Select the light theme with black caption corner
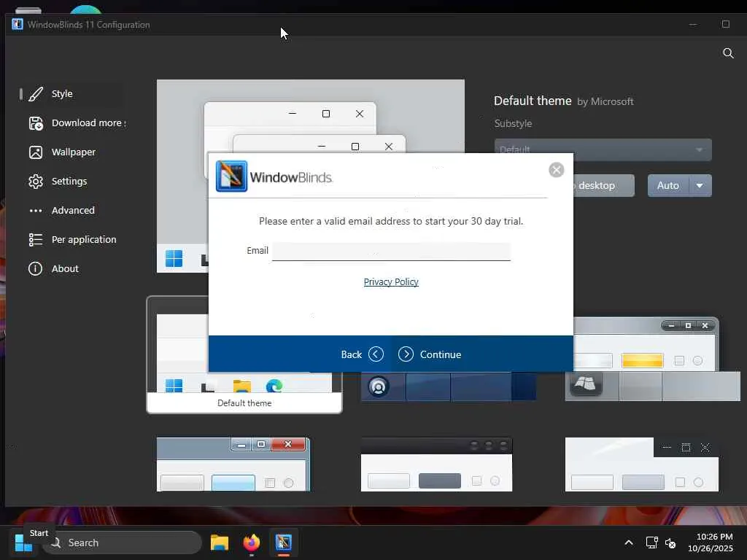 (642, 464)
